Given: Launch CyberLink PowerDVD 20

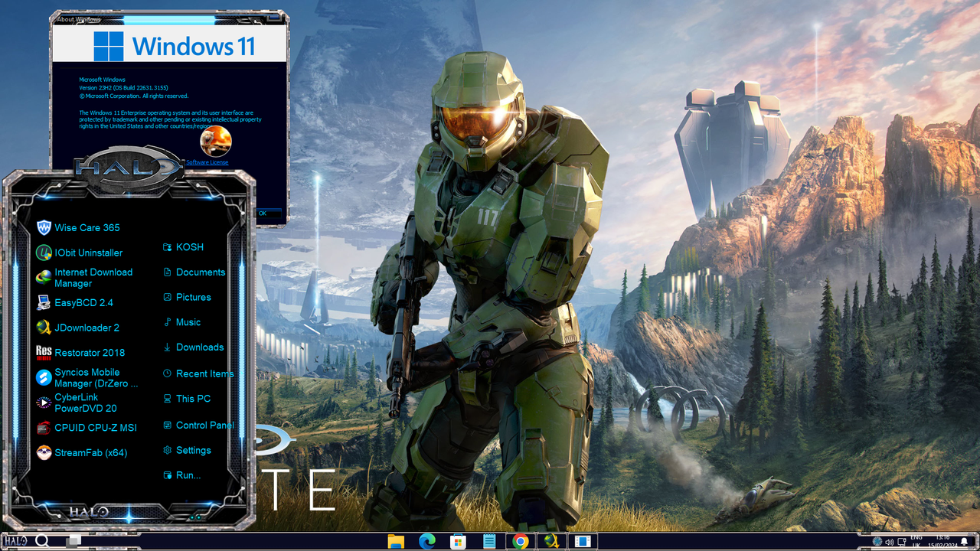Looking at the screenshot, I should (77, 403).
